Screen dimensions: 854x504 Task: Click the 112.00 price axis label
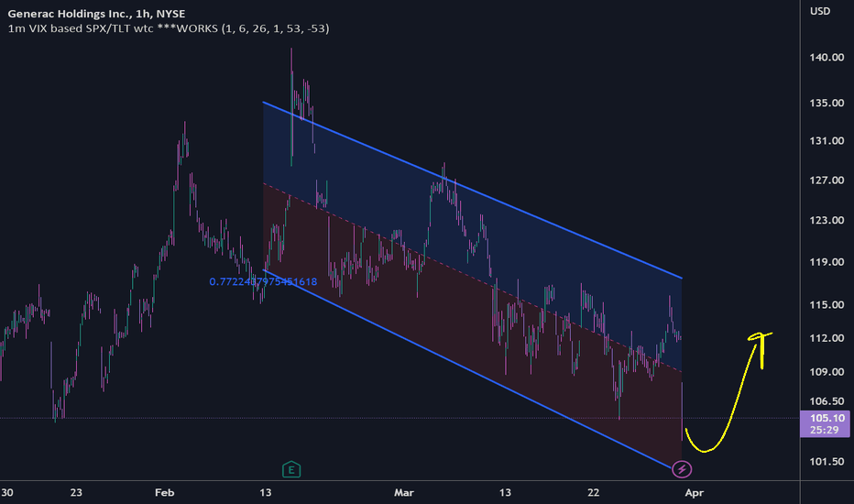coord(827,338)
